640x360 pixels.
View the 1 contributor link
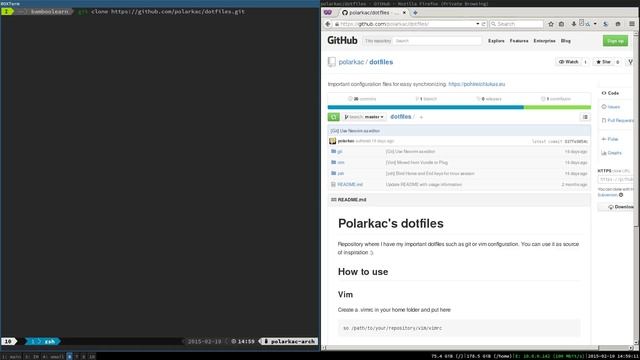[x=556, y=99]
